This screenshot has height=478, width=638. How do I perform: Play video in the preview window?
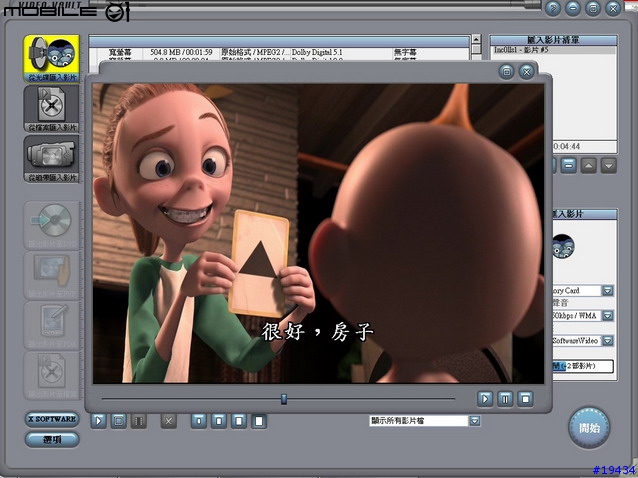point(485,399)
